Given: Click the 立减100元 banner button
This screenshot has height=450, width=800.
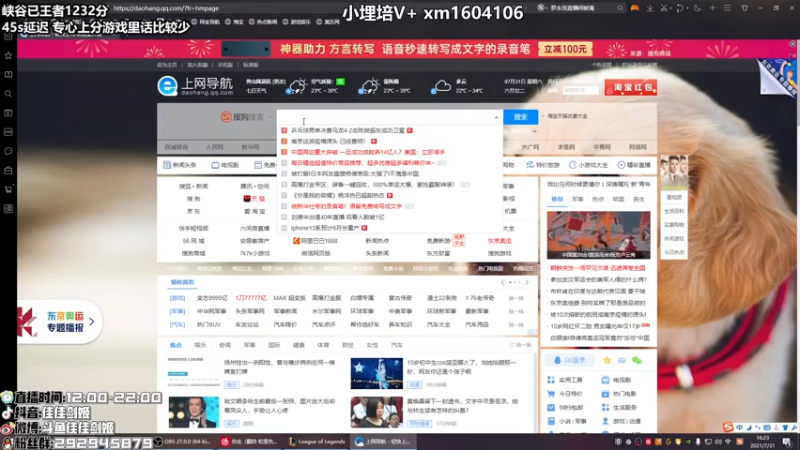Looking at the screenshot, I should click(x=565, y=49).
